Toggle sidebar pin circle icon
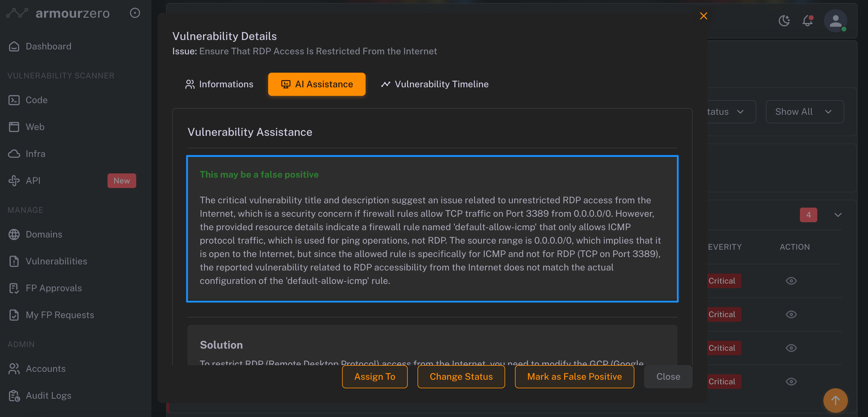868x417 pixels. coord(135,13)
